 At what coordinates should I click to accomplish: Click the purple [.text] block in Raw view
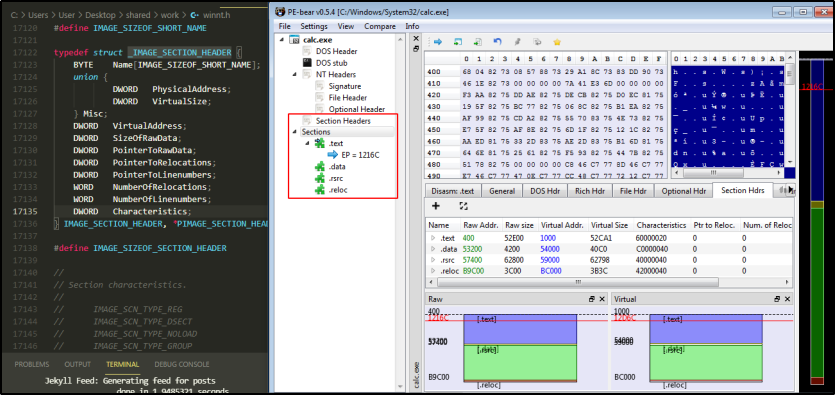tap(520, 329)
